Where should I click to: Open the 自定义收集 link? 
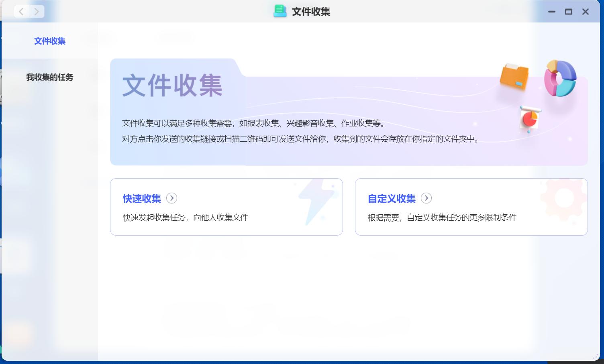click(392, 198)
